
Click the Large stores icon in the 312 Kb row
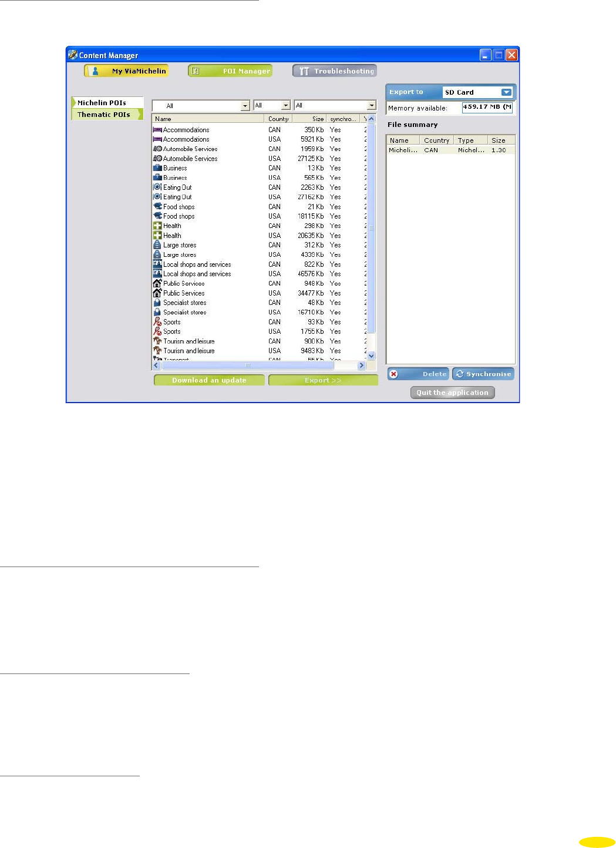pyautogui.click(x=157, y=245)
